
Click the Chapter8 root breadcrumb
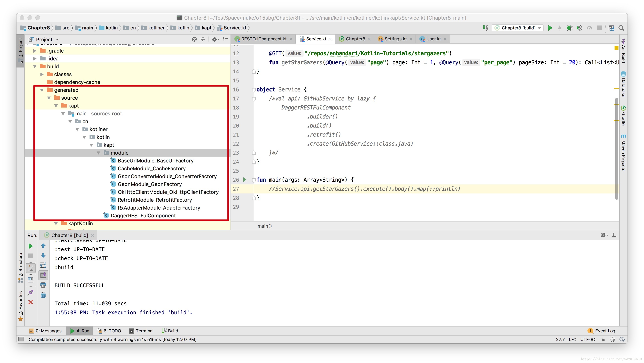point(35,28)
